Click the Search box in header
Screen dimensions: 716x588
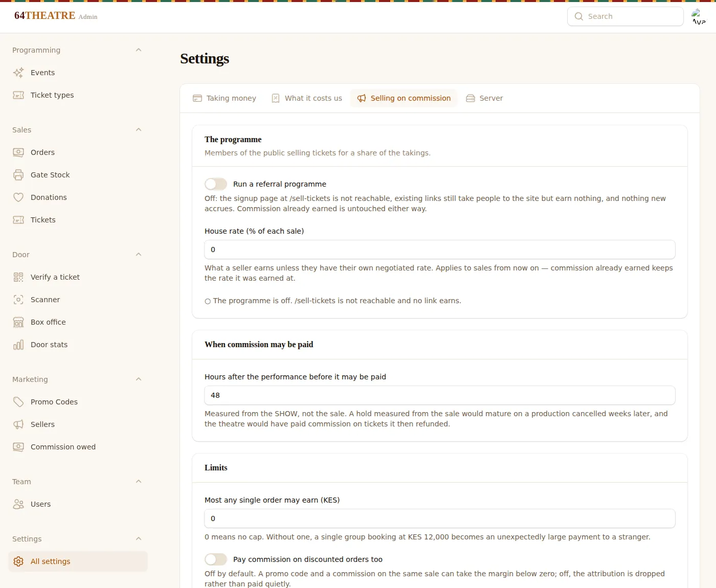[625, 16]
